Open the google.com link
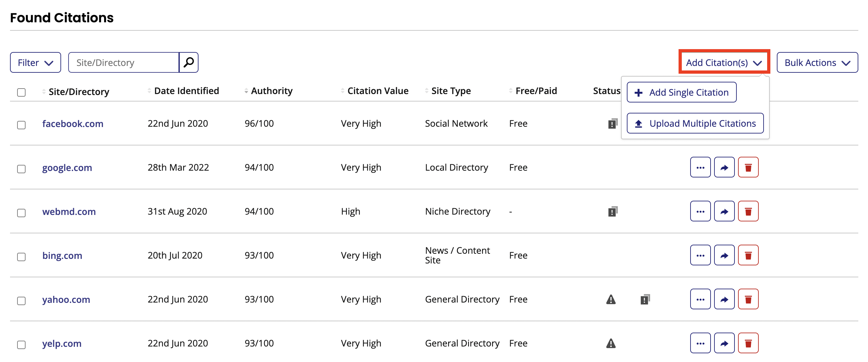The image size is (868, 362). coord(67,168)
